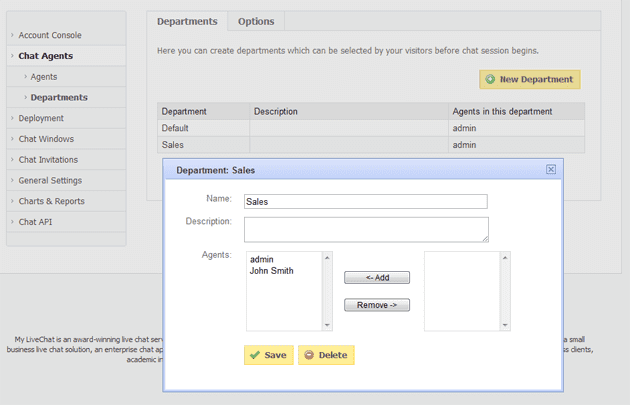Open Chat Invitations settings
The height and width of the screenshot is (405, 630).
coord(48,160)
